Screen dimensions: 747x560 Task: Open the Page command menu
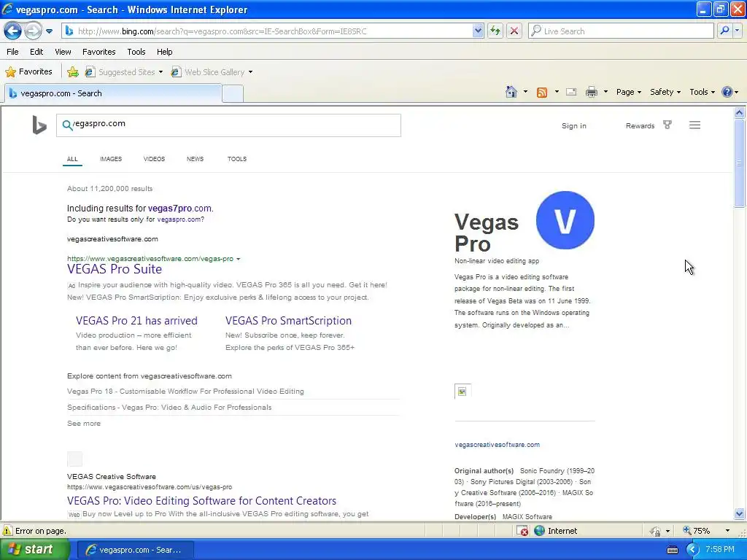click(x=628, y=92)
